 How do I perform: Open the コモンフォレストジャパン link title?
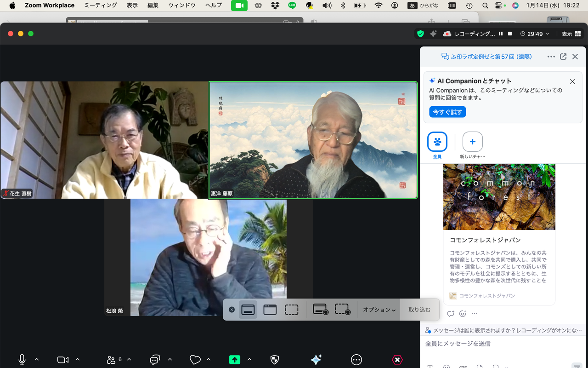[485, 240]
